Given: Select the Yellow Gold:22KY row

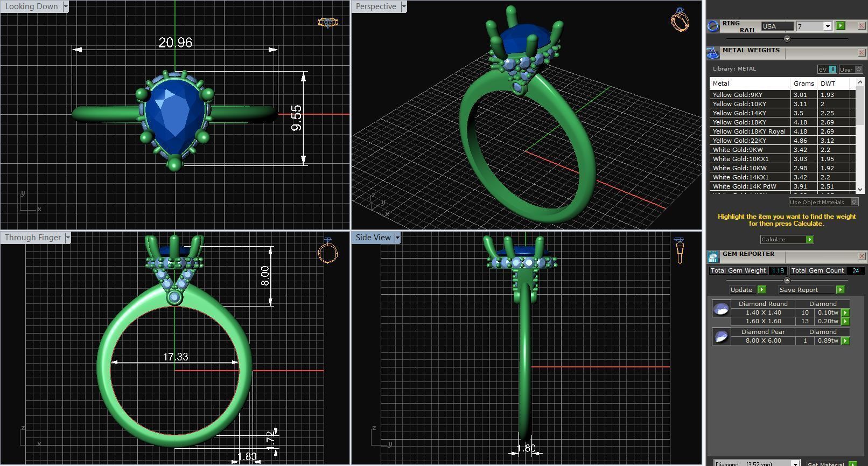Looking at the screenshot, I should click(x=782, y=141).
